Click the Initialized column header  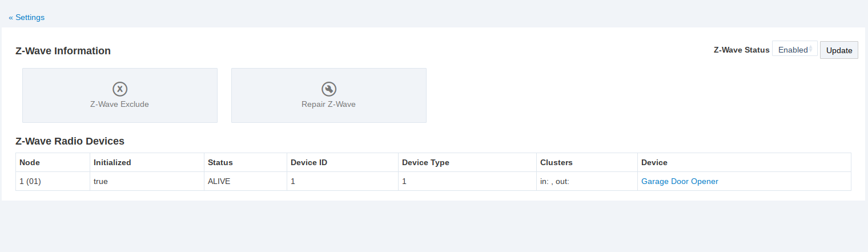tap(112, 162)
